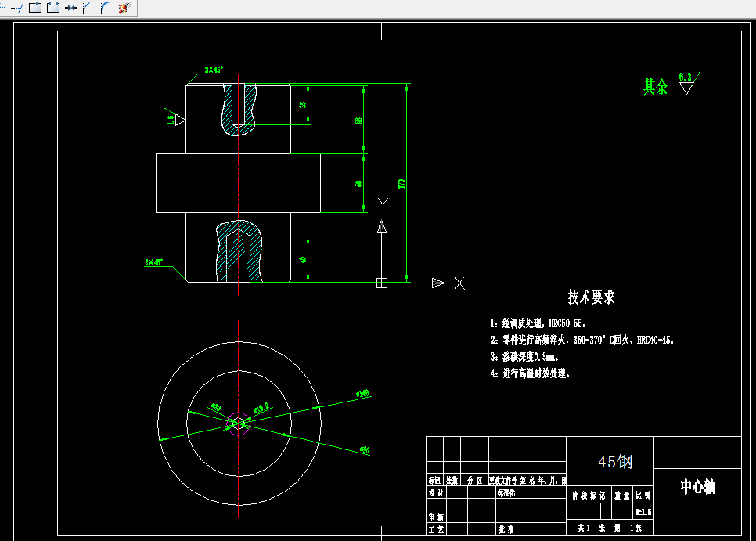Click the 阶段标记 title block label
This screenshot has height=541, width=756.
click(x=589, y=495)
